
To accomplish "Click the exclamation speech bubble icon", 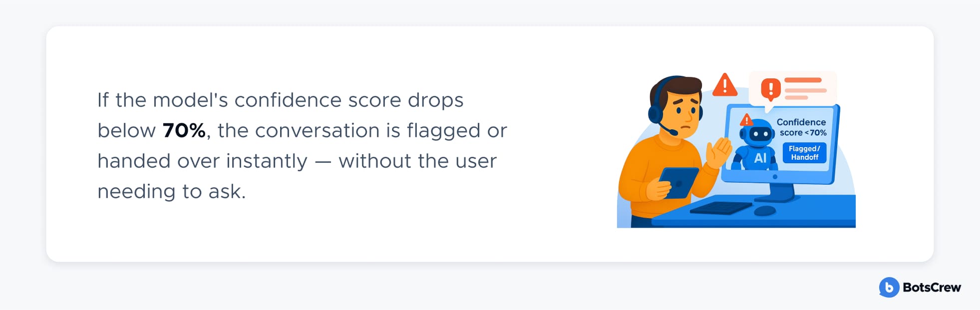I will pyautogui.click(x=770, y=90).
